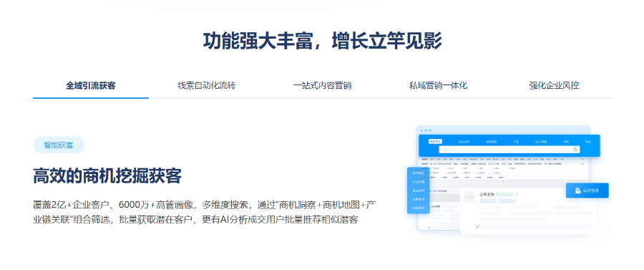Open the 一站式内容营销 tab
Image resolution: width=644 pixels, height=270 pixels.
pyautogui.click(x=323, y=86)
